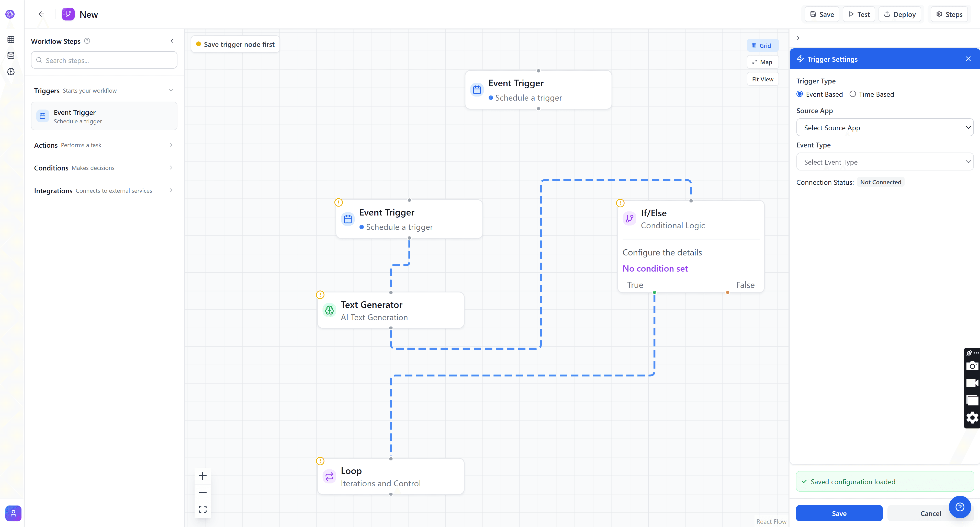Click the Deploy button
The image size is (980, 527).
click(x=900, y=14)
